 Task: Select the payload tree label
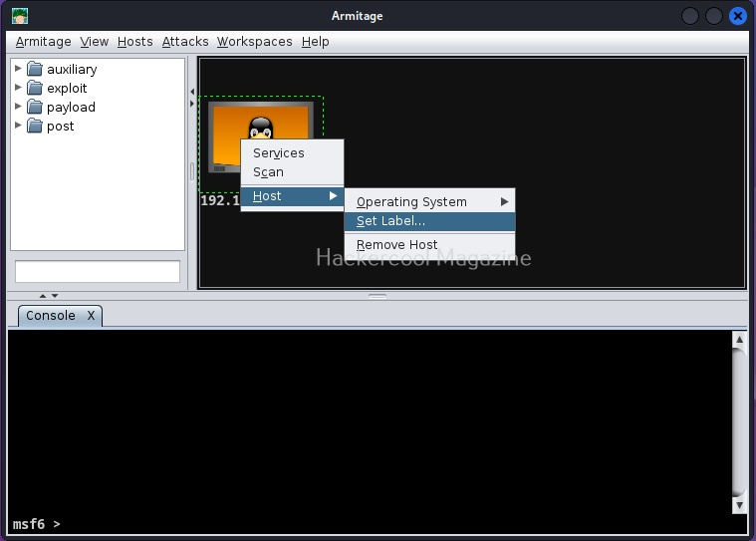coord(71,107)
